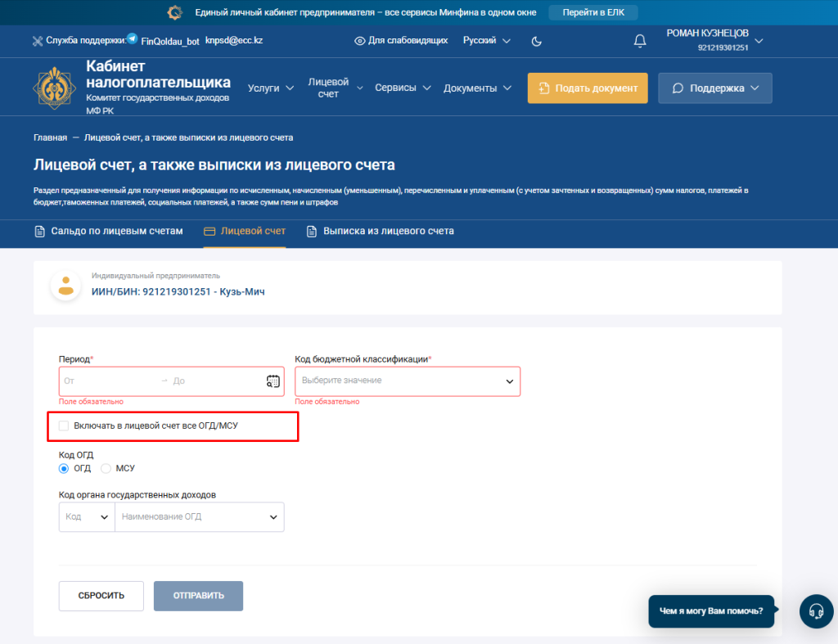Toggle dark mode moon icon
838x644 pixels.
click(537, 41)
